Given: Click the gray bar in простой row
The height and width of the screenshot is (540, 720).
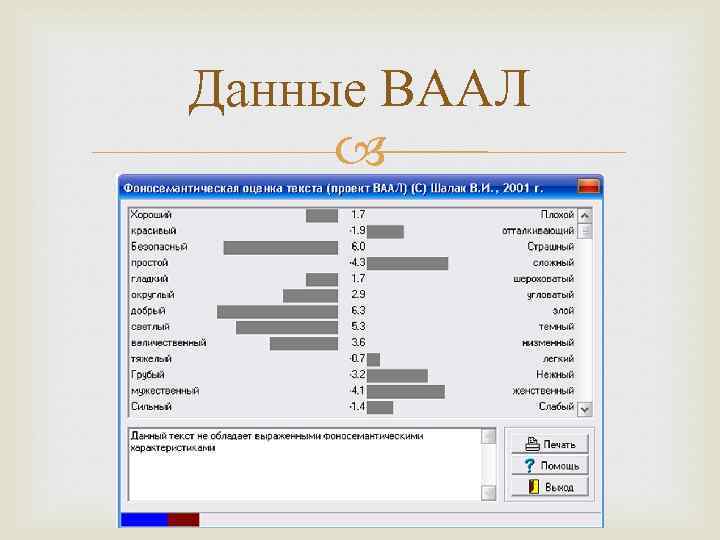Looking at the screenshot, I should pos(407,264).
